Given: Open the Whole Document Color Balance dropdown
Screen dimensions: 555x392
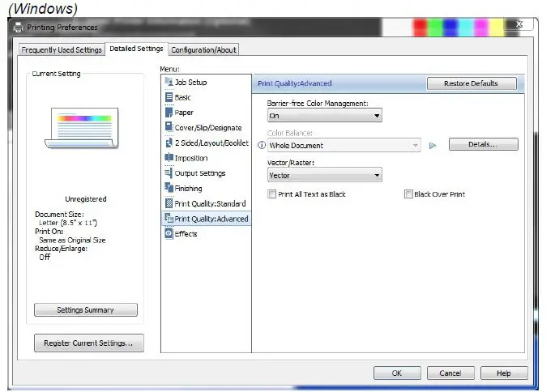Looking at the screenshot, I should pyautogui.click(x=344, y=145).
